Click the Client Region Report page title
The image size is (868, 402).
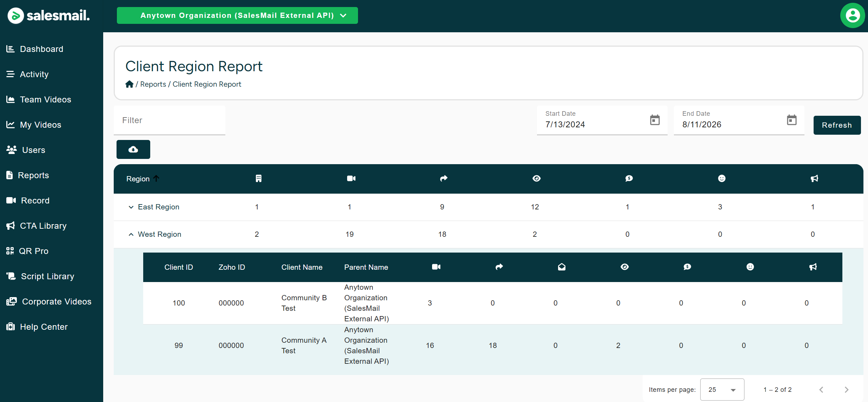pos(194,66)
